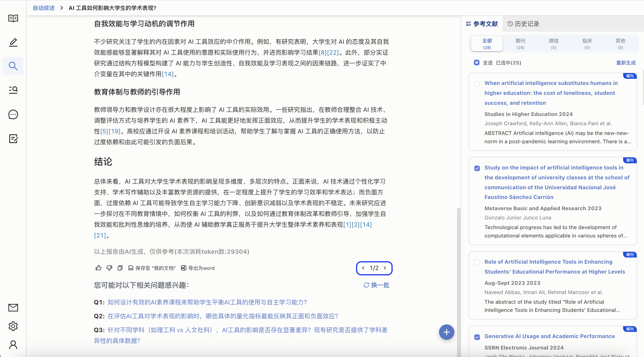Export report via 导出为word
Viewport: 644px width, 357px height.
(198, 268)
